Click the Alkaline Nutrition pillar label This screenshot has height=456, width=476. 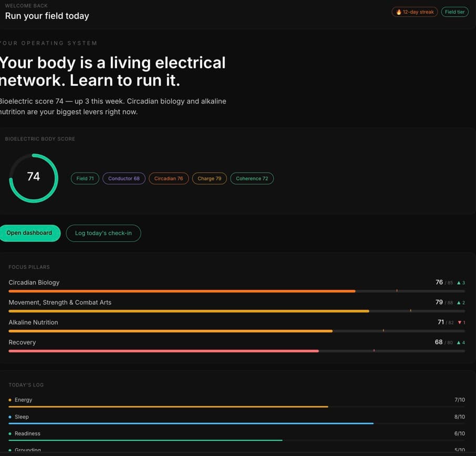[x=33, y=322]
